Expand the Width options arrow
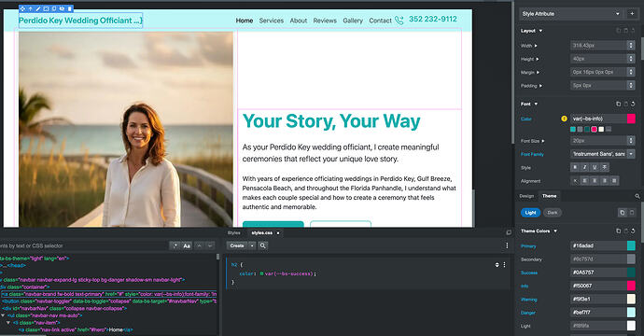The image size is (644, 336). 536,46
